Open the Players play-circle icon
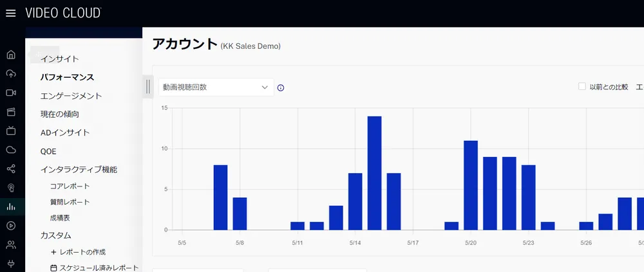The width and height of the screenshot is (644, 272). tap(10, 226)
